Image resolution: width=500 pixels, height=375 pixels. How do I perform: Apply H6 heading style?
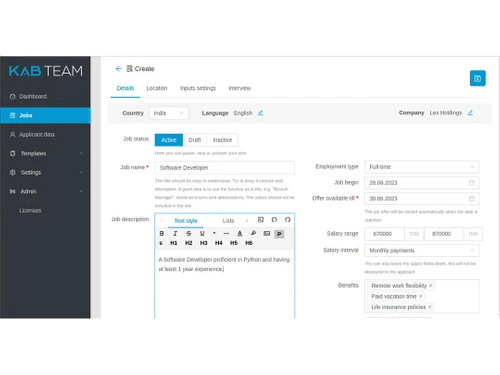(249, 243)
